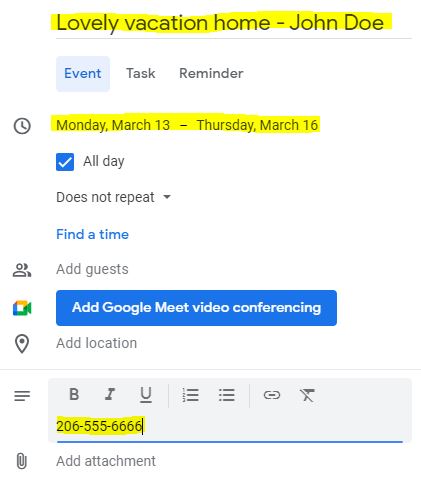
Task: Open end date Thursday, March 16 picker
Action: pyautogui.click(x=257, y=125)
